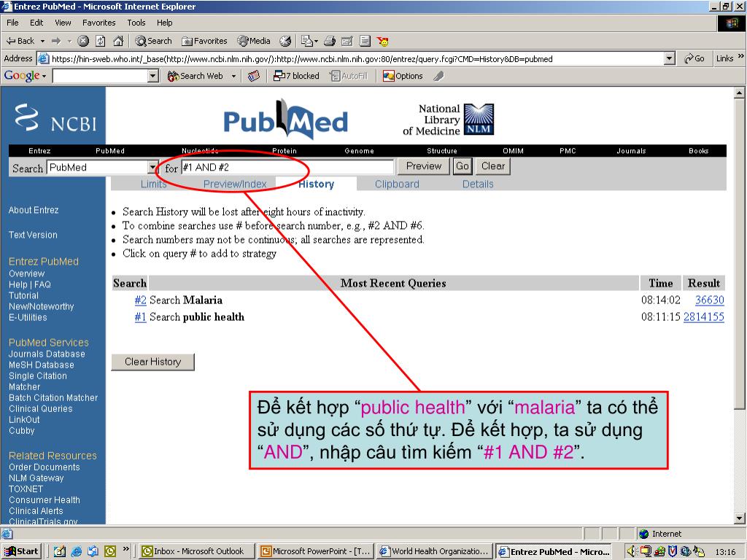Viewport: 747px width, 560px height.
Task: Click the NCBI logo
Action: [x=55, y=117]
